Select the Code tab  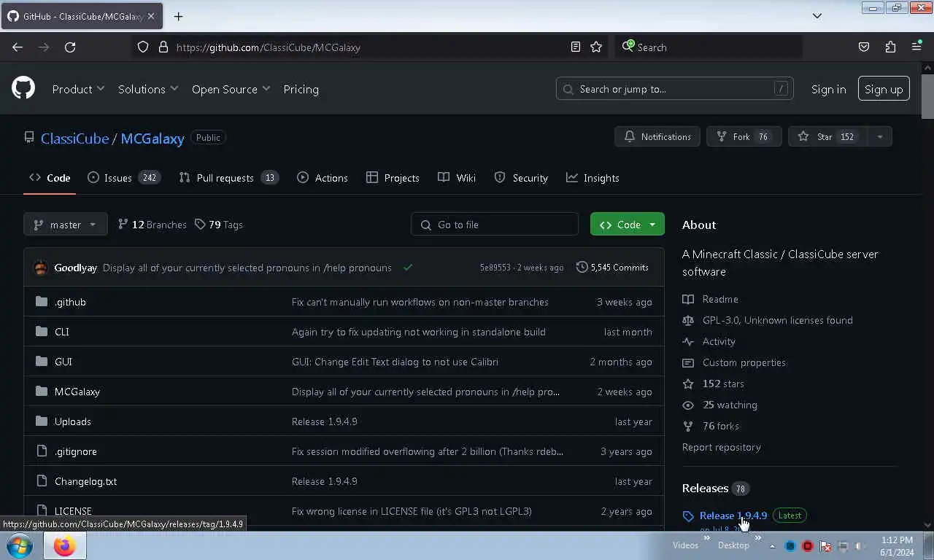[x=50, y=178]
